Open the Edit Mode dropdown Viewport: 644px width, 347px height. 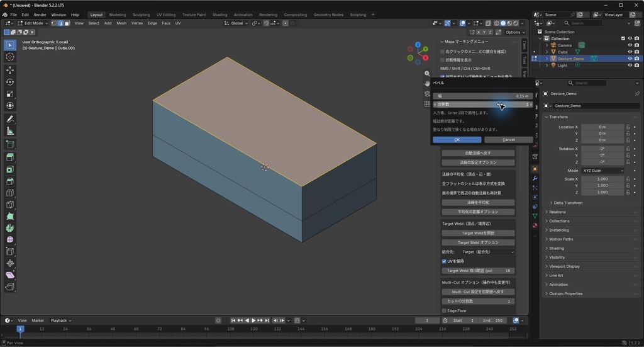[x=33, y=23]
